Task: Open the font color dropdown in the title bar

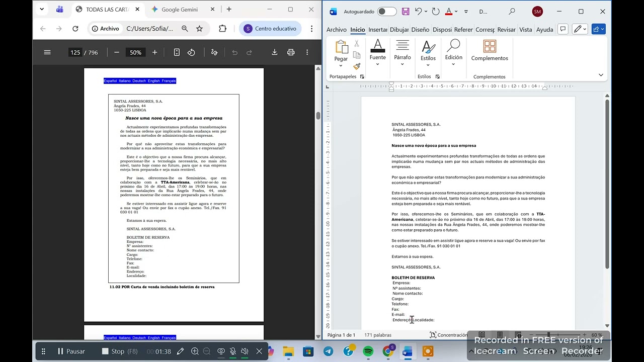Action: pyautogui.click(x=456, y=12)
